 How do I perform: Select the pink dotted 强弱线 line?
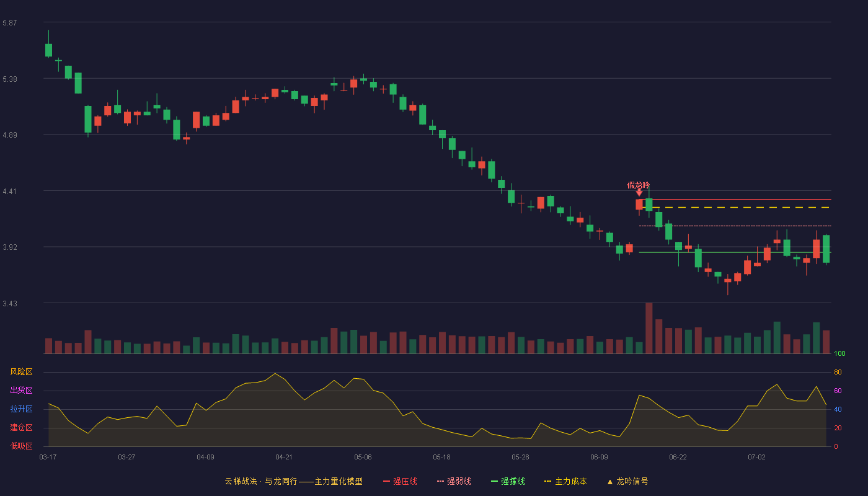pos(735,226)
